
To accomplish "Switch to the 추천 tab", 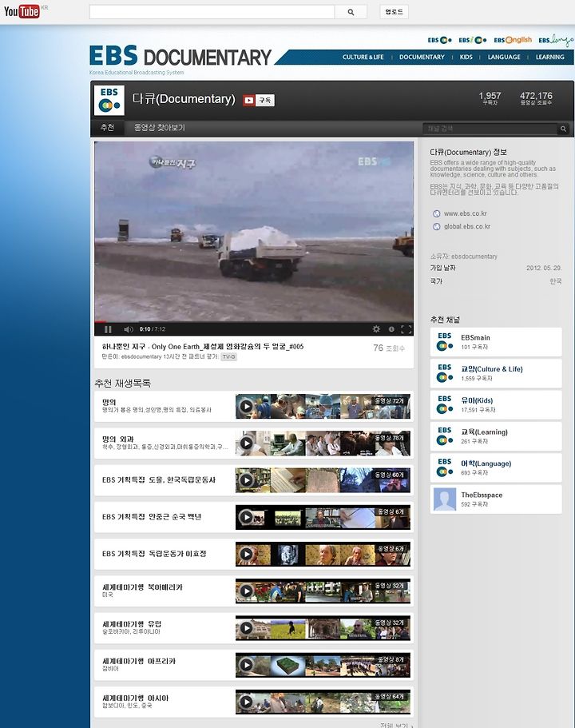I will coord(107,127).
